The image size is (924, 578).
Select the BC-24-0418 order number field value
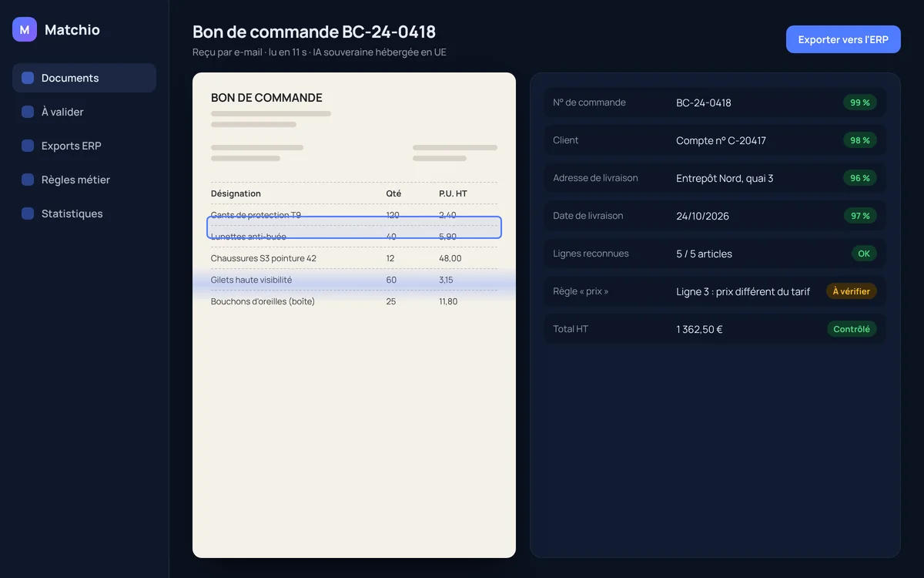tap(704, 102)
